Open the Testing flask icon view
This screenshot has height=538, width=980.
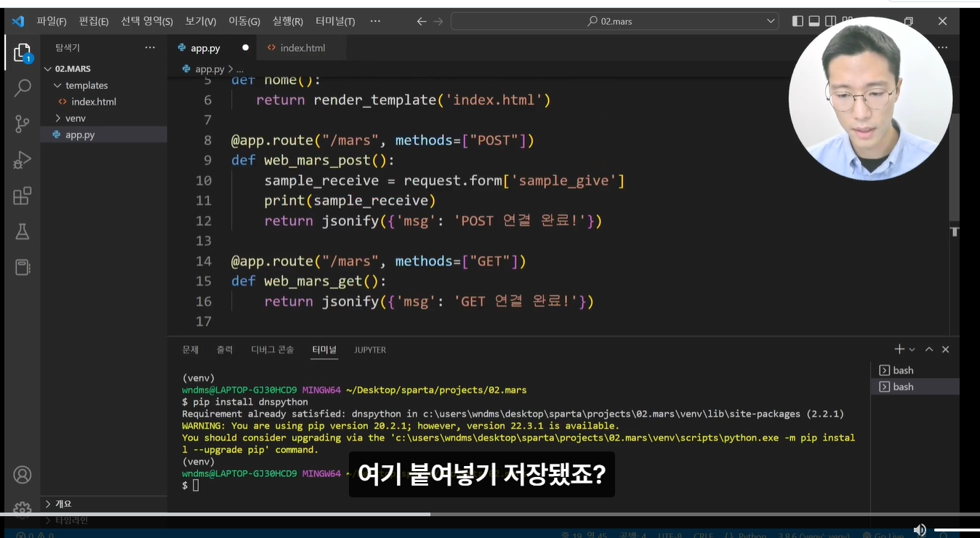(x=23, y=232)
